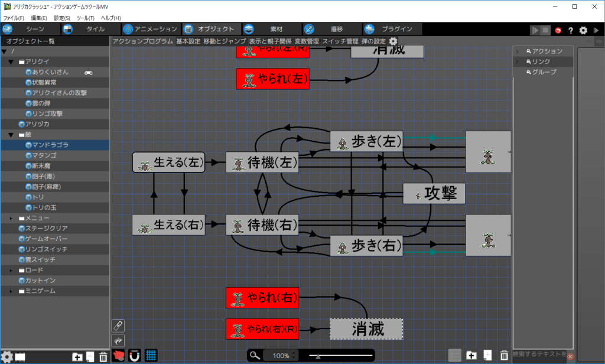Click the zoom slider handle
Viewport: 605px width, 364px height.
point(318,356)
